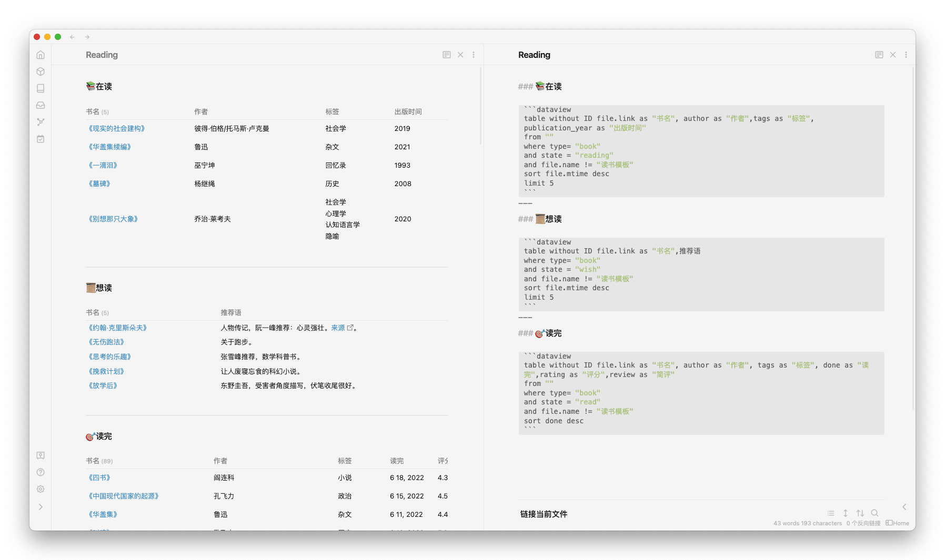
Task: Open the 《别想那只大象》 link
Action: pyautogui.click(x=113, y=219)
